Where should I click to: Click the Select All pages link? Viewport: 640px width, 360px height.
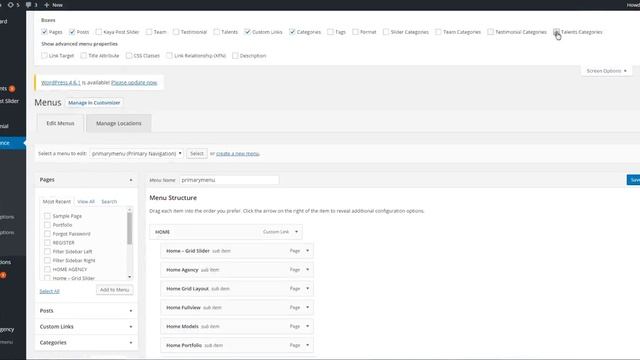49,291
